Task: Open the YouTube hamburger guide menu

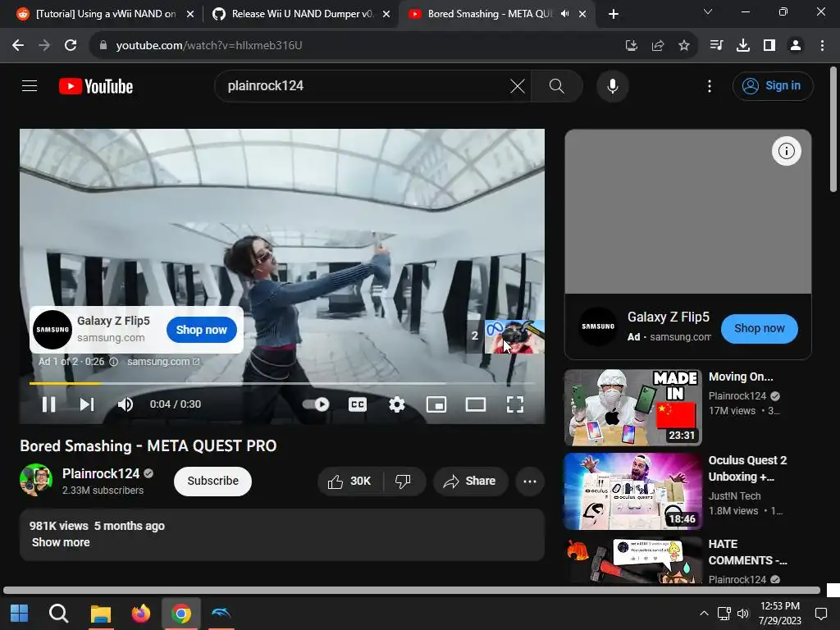Action: point(30,85)
